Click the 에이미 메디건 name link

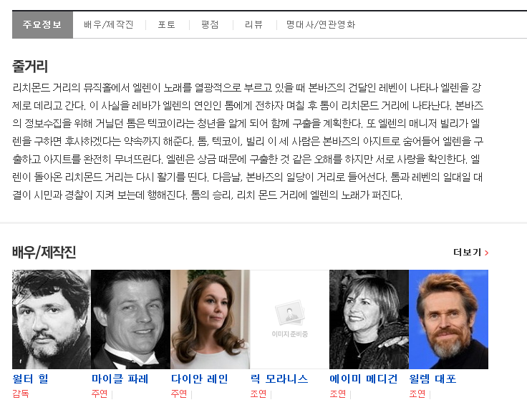point(363,379)
